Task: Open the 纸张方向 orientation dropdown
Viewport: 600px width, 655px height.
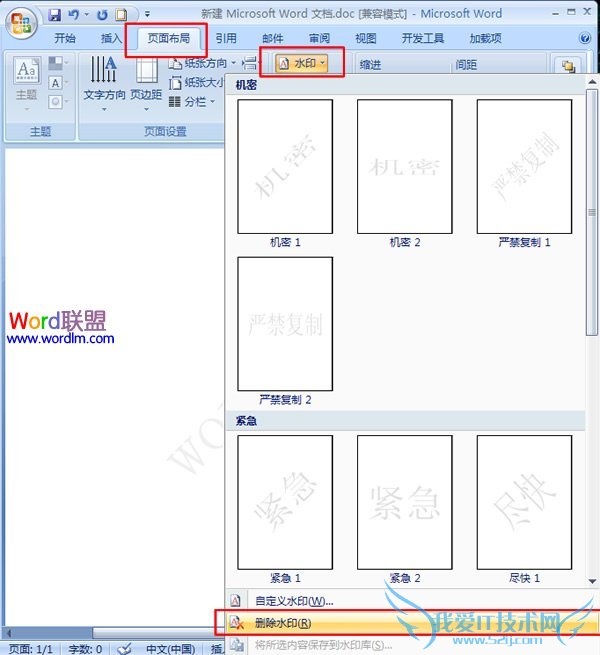Action: (x=202, y=63)
